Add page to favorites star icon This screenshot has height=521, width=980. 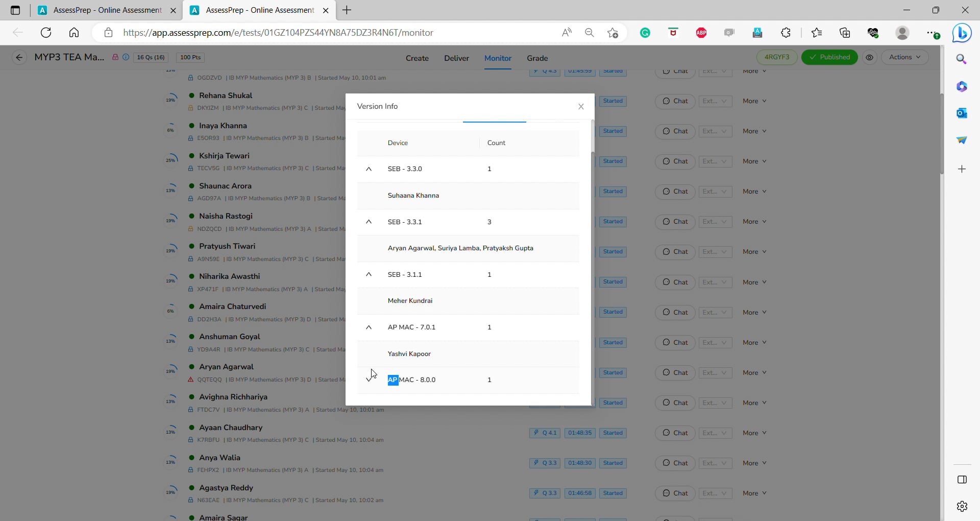(x=612, y=33)
